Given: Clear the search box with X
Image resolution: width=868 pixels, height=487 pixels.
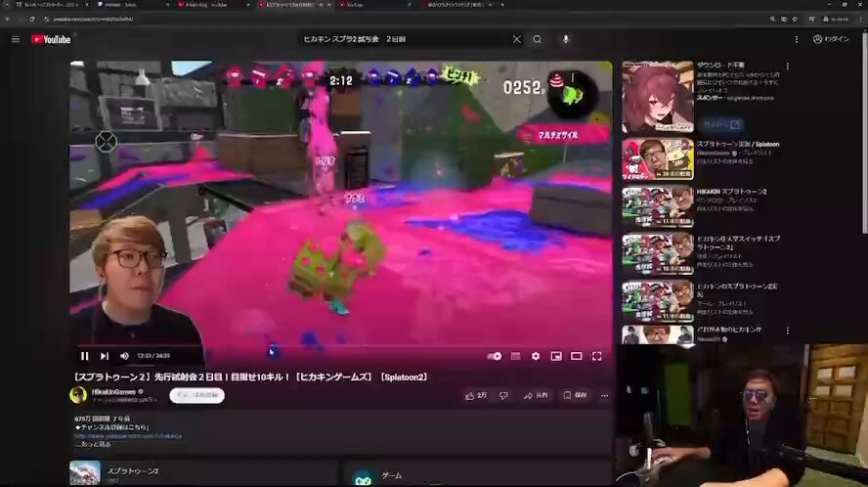Looking at the screenshot, I should point(516,39).
